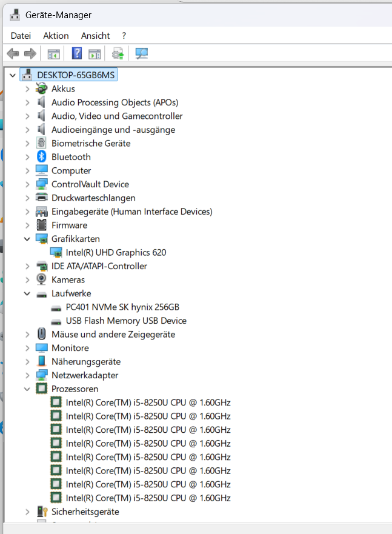Image resolution: width=392 pixels, height=534 pixels.
Task: Collapse the DESKTOP-65GB6MS root node
Action: pos(13,75)
